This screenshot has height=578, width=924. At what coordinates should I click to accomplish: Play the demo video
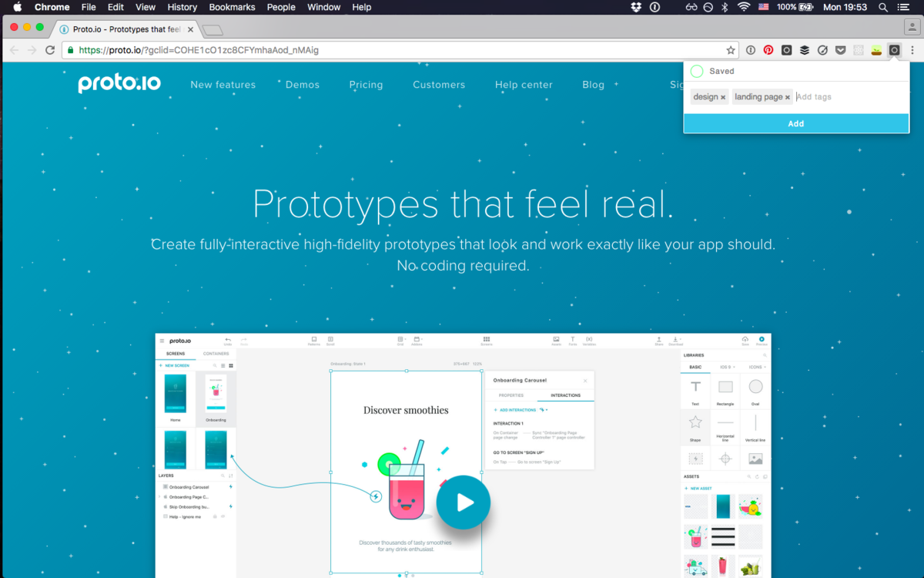coord(464,502)
